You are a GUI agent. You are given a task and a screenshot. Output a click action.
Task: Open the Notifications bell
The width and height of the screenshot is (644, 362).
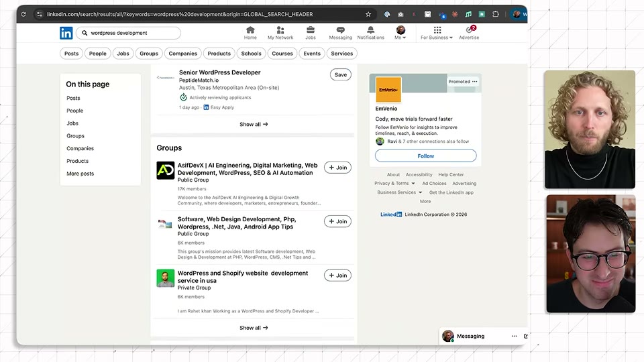(370, 33)
